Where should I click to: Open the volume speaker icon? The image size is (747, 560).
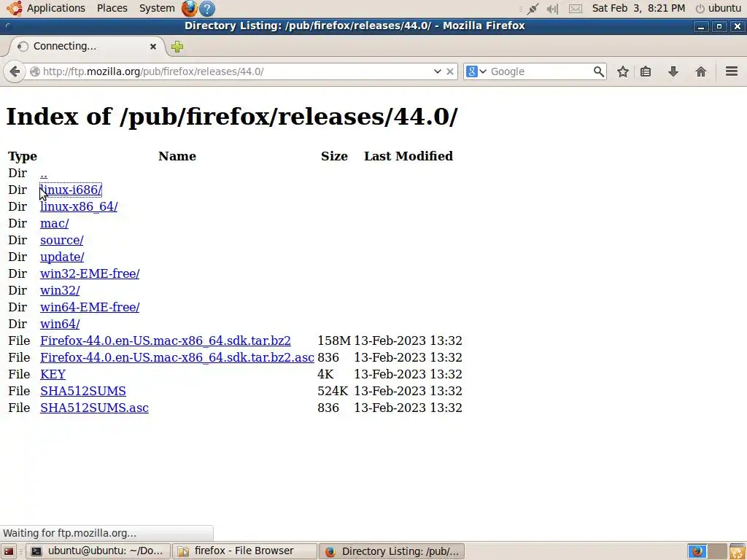pyautogui.click(x=553, y=9)
